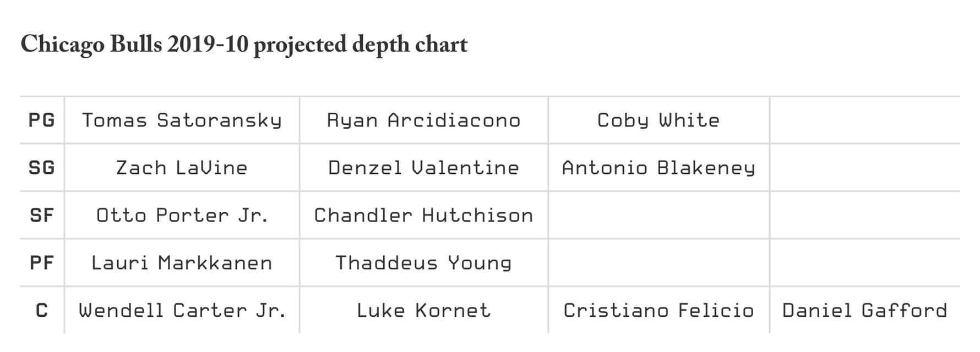Screen dimensions: 980x352
Task: Select the PF position row label
Action: [x=42, y=262]
